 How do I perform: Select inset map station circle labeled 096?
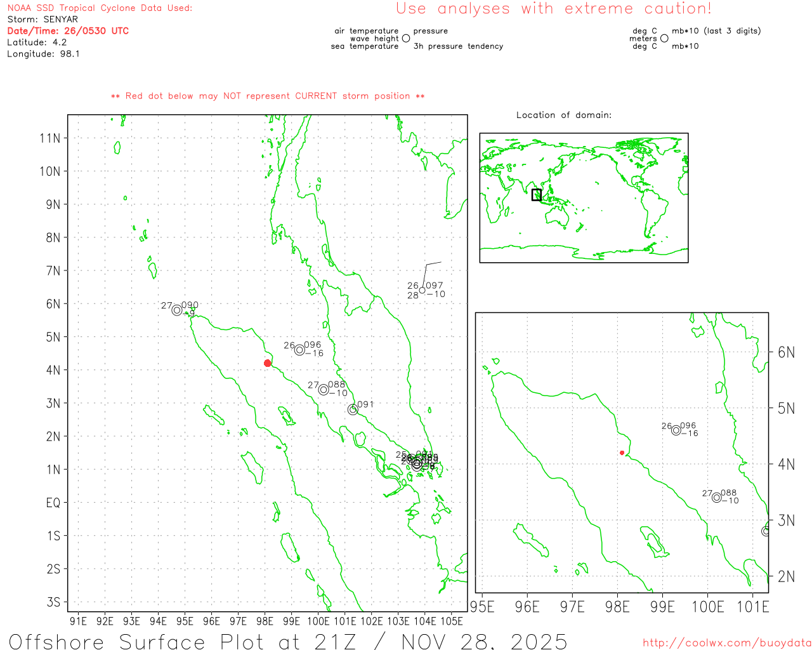676,430
